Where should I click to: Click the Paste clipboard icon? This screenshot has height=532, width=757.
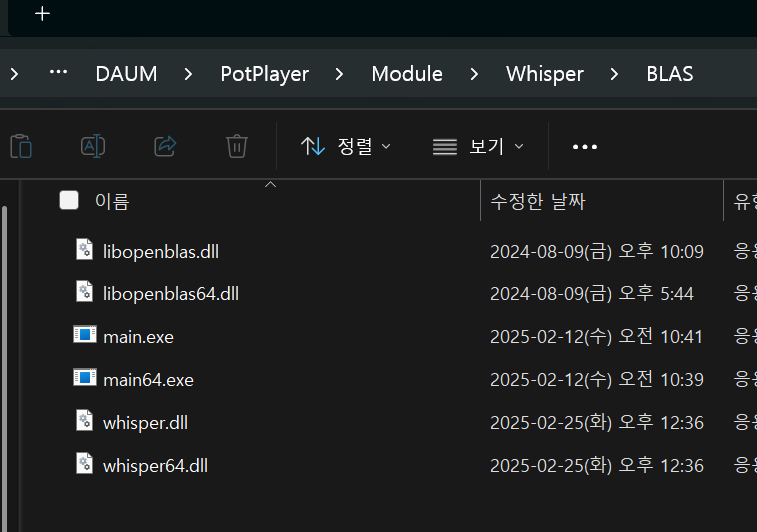(21, 146)
